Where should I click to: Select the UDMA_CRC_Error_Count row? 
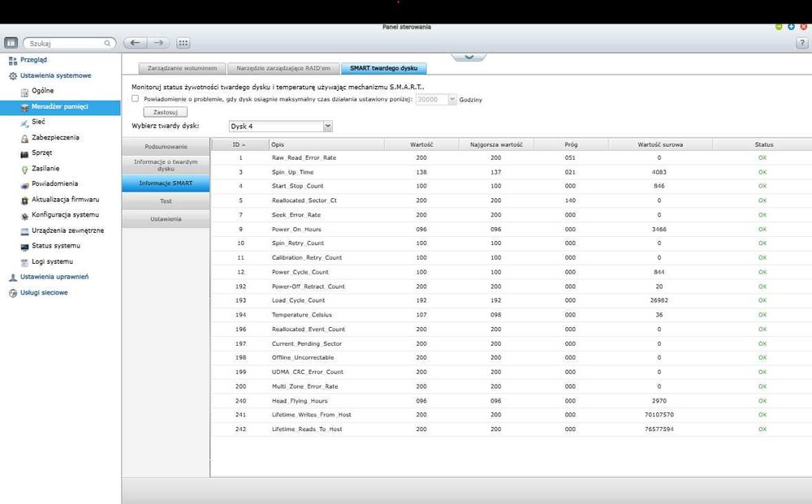tap(512, 372)
